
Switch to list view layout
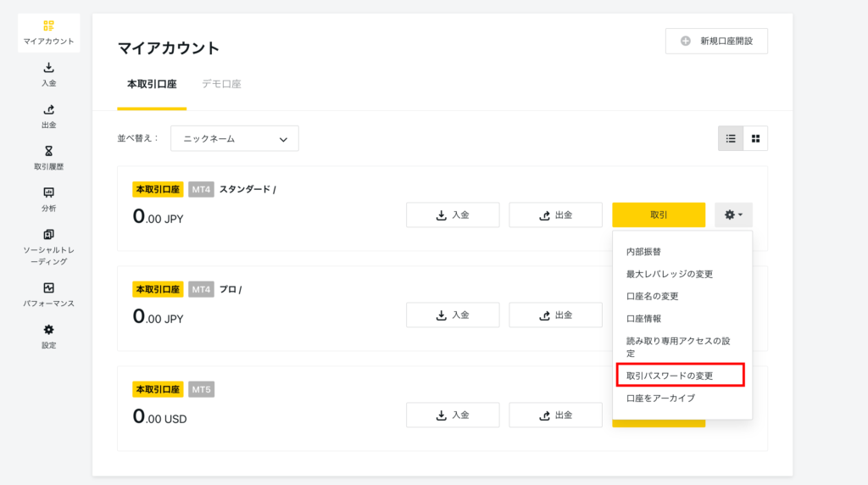coord(731,138)
